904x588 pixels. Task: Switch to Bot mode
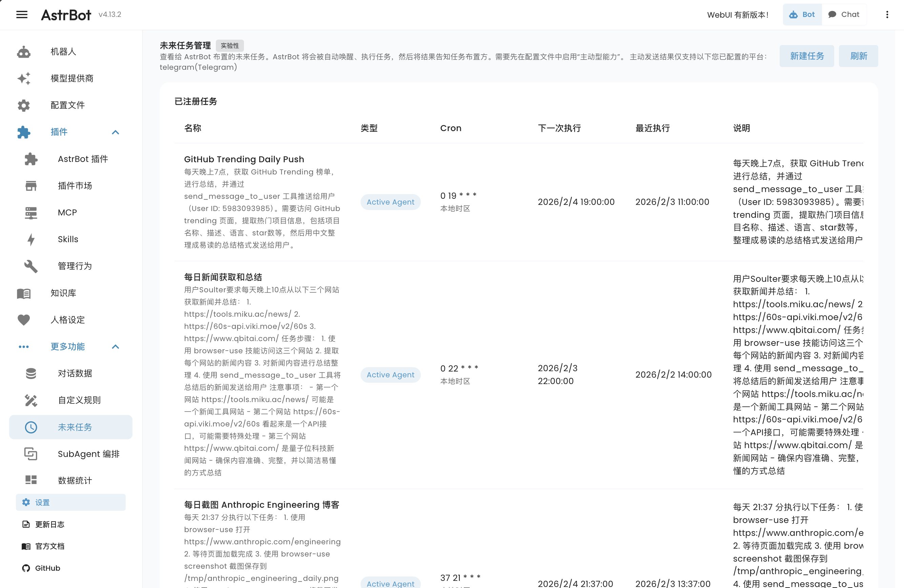tap(802, 15)
